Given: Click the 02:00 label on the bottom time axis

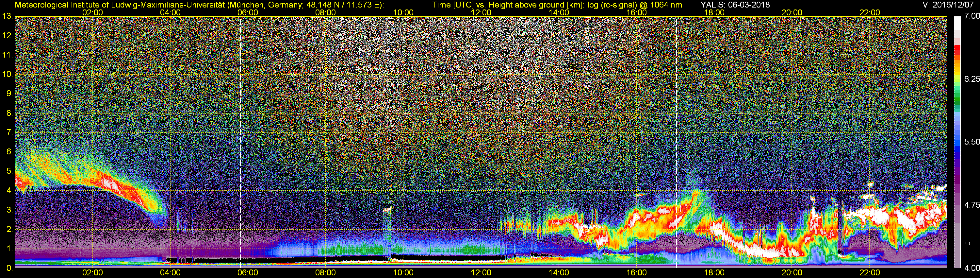Looking at the screenshot, I should point(92,273).
